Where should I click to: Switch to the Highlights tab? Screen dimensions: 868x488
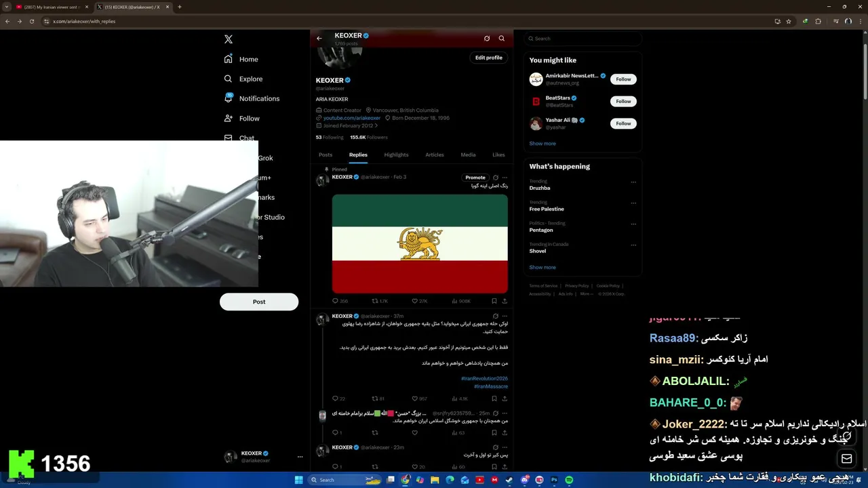coord(396,155)
